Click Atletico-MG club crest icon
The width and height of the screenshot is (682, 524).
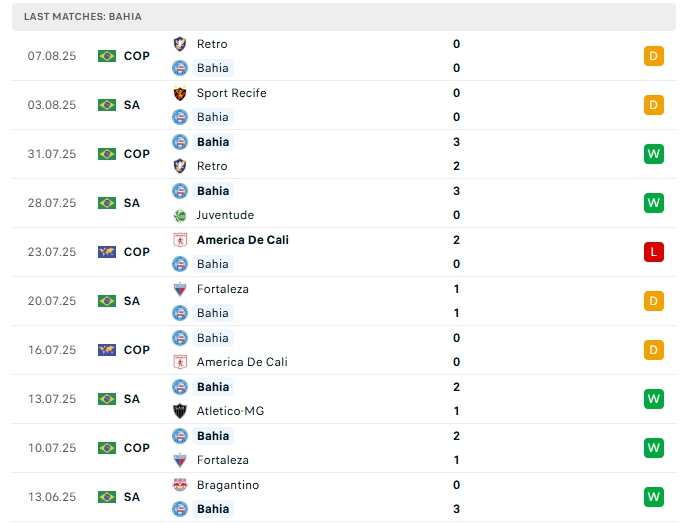pos(180,411)
